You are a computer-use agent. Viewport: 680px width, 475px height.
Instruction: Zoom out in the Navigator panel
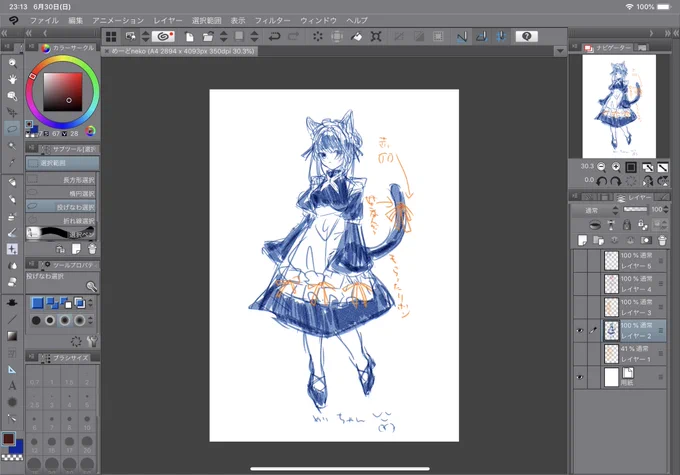[602, 167]
